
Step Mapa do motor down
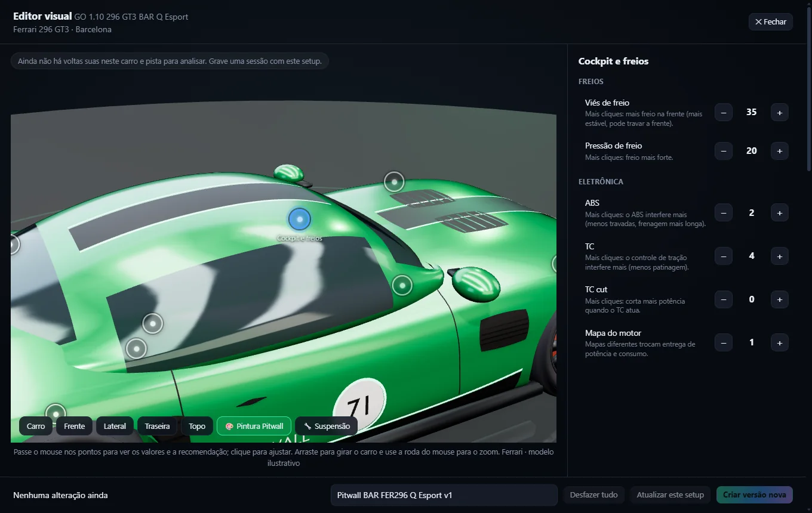(724, 342)
